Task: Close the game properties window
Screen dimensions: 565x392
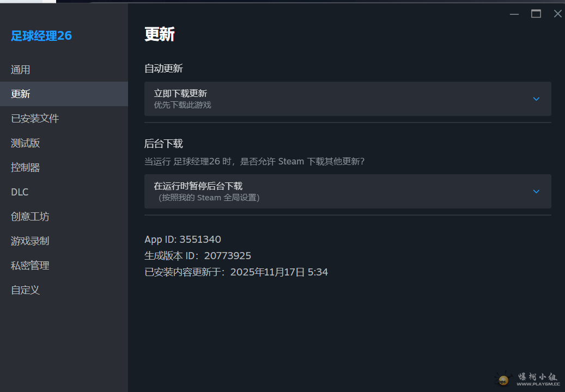Action: [557, 14]
